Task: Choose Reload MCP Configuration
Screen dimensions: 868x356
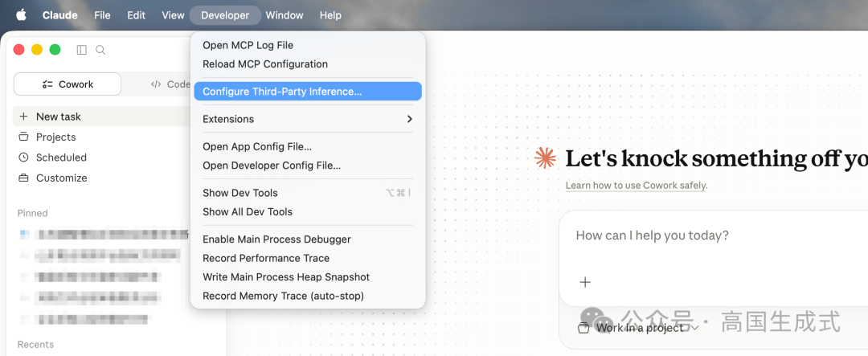Action: point(308,64)
